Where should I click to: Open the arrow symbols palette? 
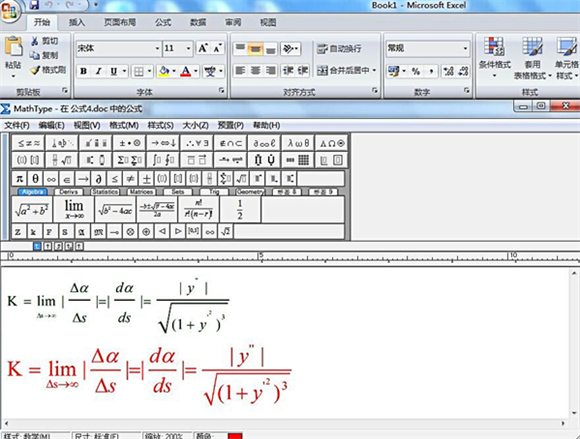coord(163,143)
